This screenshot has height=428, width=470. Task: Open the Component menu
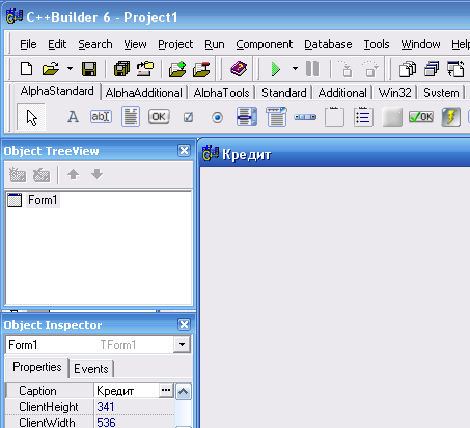coord(264,44)
